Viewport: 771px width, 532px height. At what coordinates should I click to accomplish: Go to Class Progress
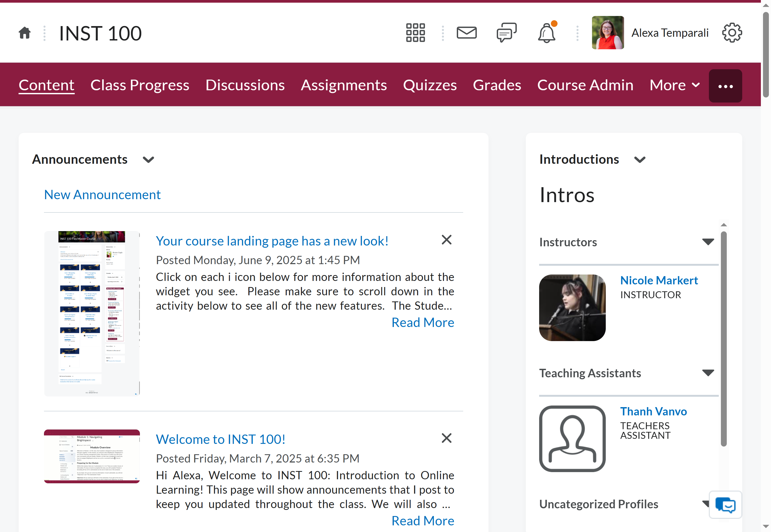[x=140, y=85]
